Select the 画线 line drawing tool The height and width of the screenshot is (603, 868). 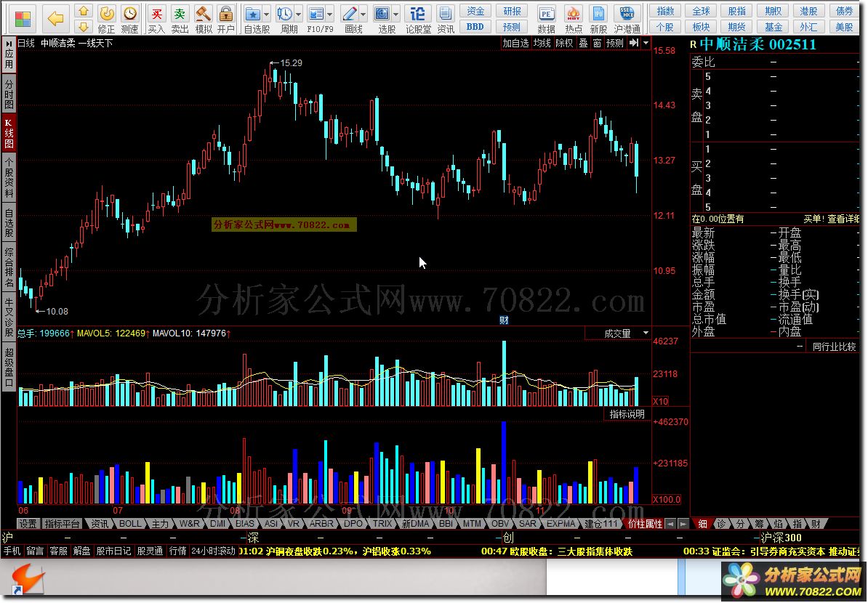pos(350,20)
